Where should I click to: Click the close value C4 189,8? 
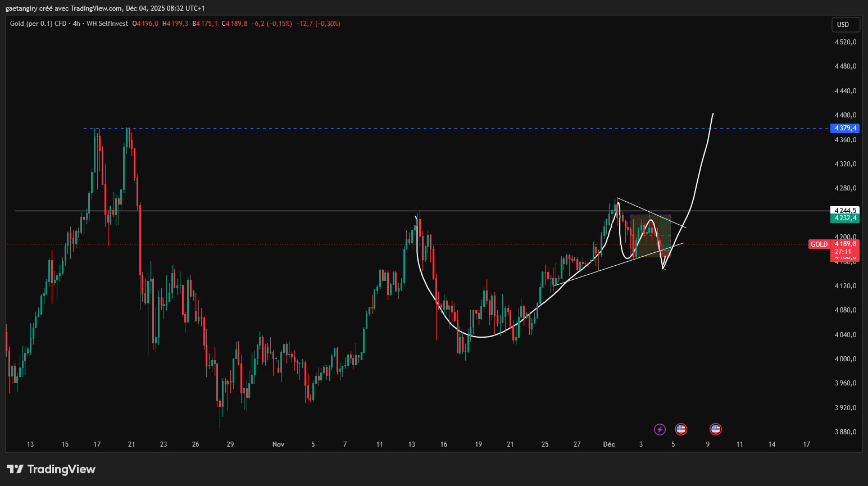point(235,24)
